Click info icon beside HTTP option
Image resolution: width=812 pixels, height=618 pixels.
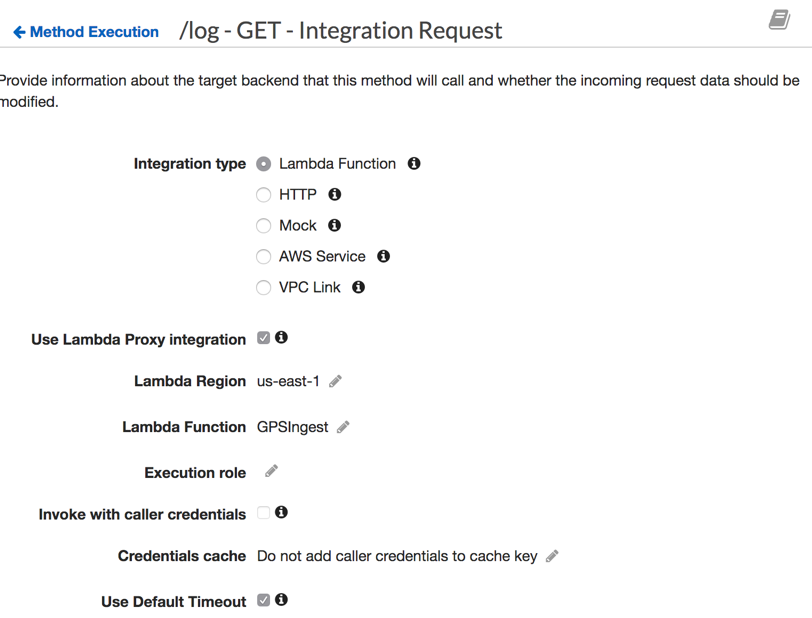[x=335, y=194]
